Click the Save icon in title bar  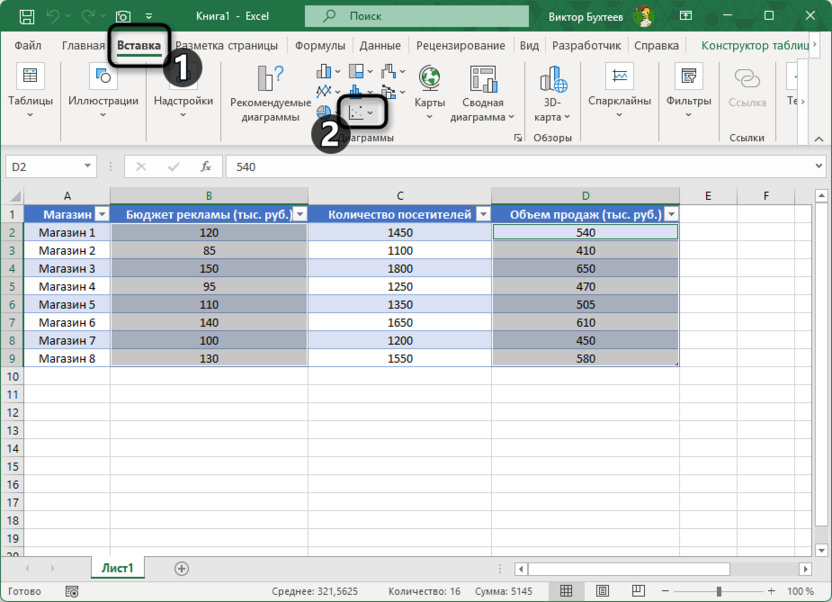[27, 16]
